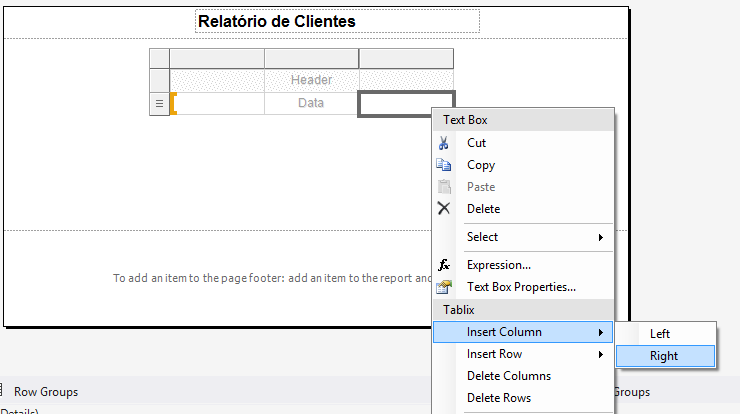Click the details row handle icon

[x=159, y=103]
